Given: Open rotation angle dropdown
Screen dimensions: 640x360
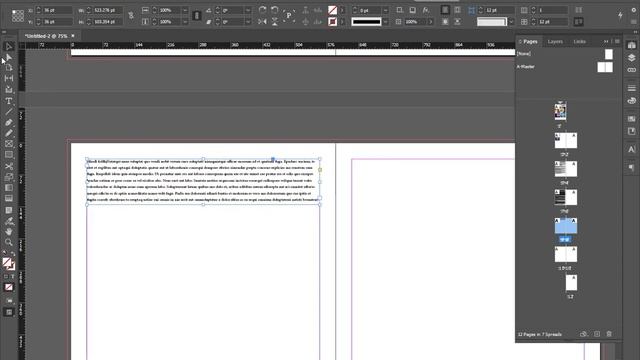Looking at the screenshot, I should 248,10.
